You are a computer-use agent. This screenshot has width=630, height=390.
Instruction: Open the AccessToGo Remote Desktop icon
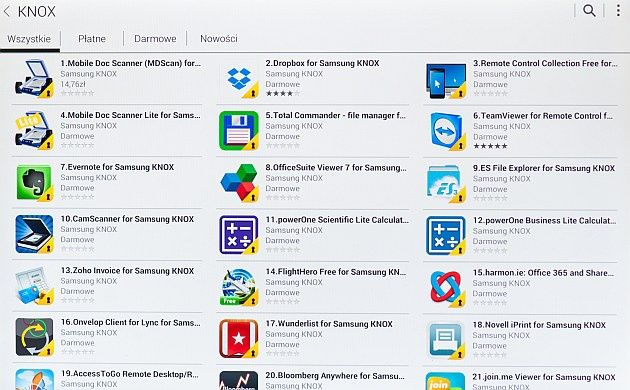pyautogui.click(x=34, y=380)
